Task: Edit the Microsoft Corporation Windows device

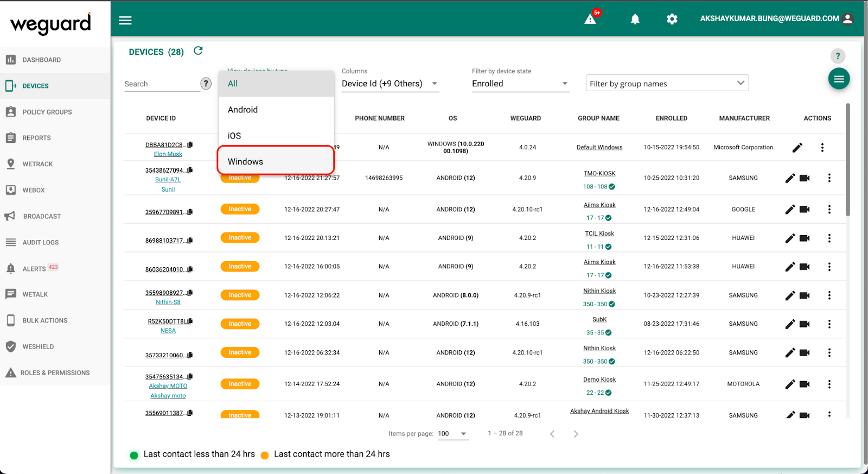Action: coord(797,148)
